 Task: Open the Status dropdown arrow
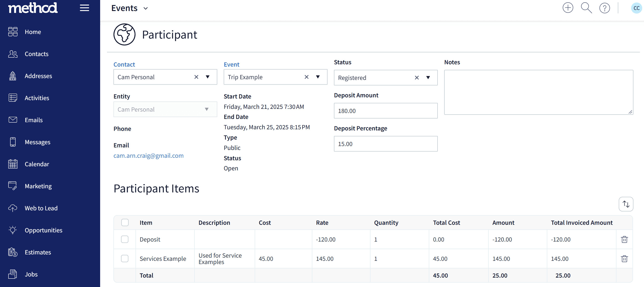coord(428,78)
